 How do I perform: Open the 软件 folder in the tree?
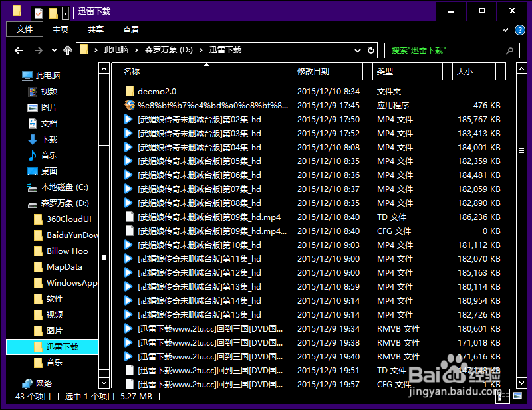click(x=48, y=299)
